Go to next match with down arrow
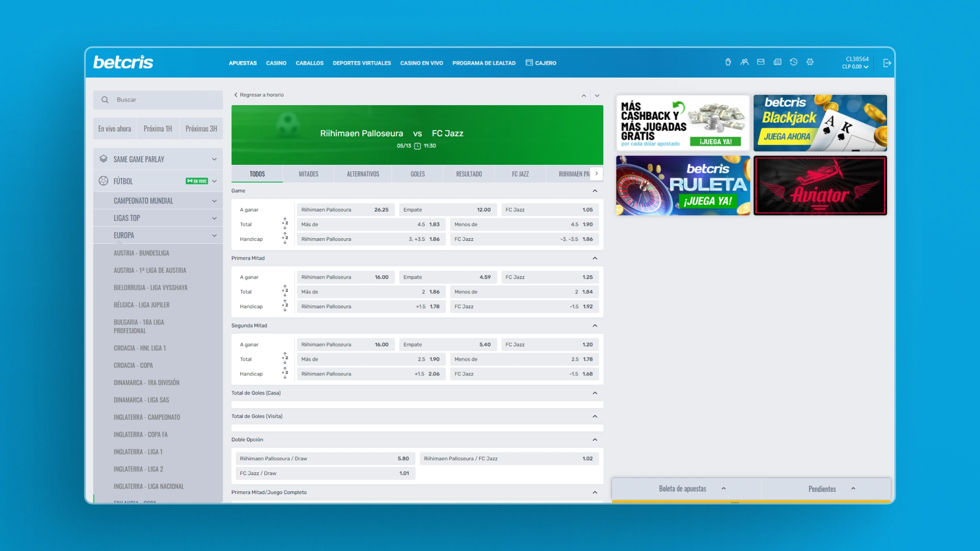This screenshot has width=980, height=551. pyautogui.click(x=597, y=95)
